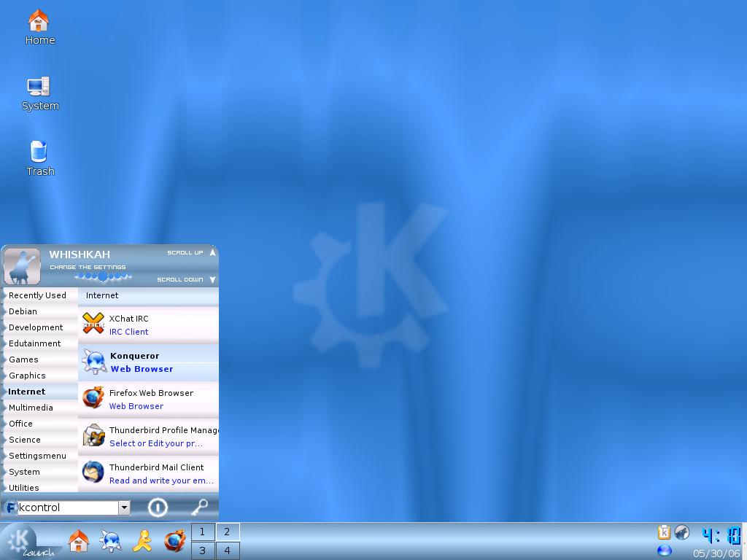Click the Thunderbird Profile Manager entry text
This screenshot has width=747, height=560.
pyautogui.click(x=163, y=437)
